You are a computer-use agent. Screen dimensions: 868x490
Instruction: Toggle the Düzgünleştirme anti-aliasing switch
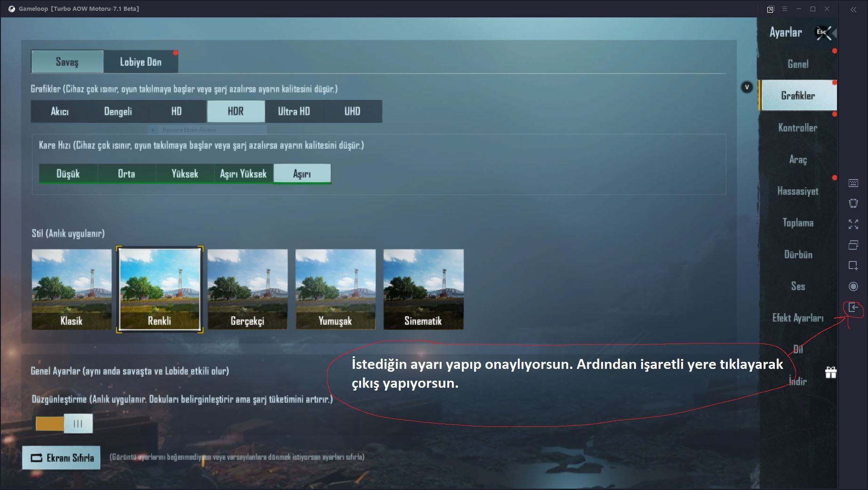pos(64,424)
